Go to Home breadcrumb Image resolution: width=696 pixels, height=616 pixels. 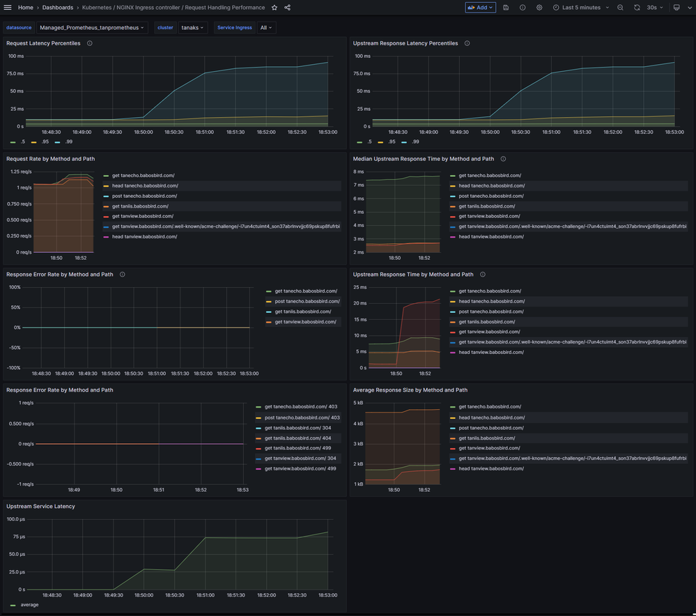(25, 8)
